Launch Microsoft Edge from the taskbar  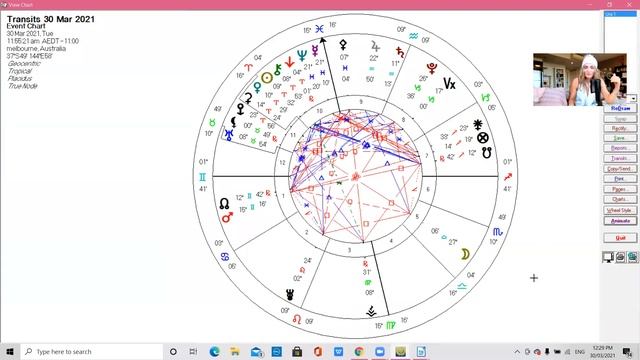tap(214, 351)
